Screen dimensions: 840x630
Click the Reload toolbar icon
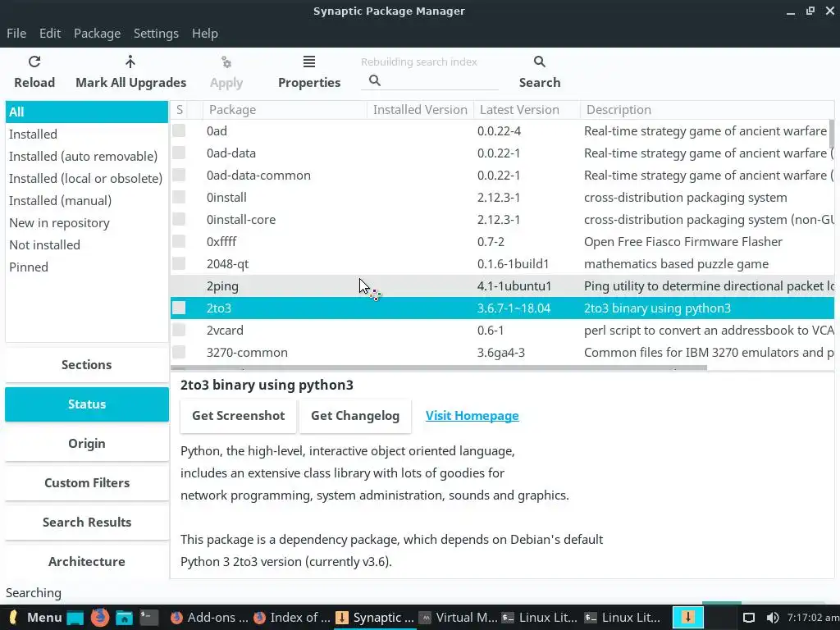(34, 62)
